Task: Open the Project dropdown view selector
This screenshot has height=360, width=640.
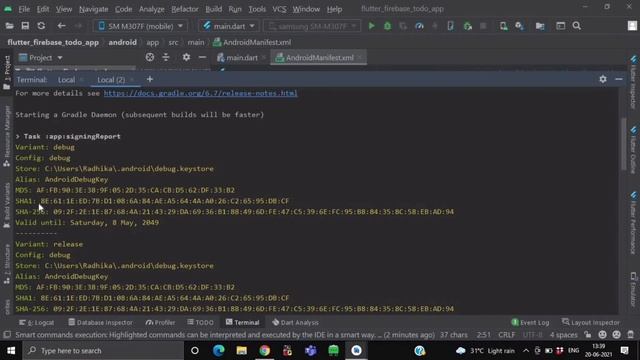Action: (x=41, y=58)
